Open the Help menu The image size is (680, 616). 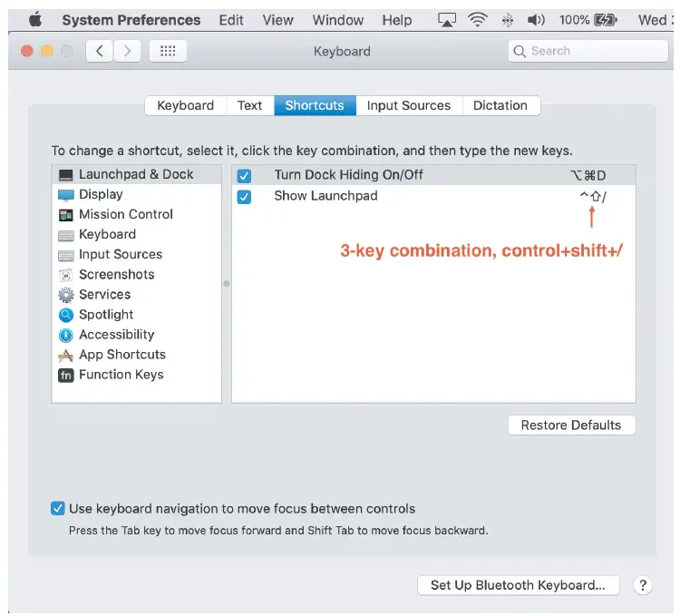coord(397,20)
